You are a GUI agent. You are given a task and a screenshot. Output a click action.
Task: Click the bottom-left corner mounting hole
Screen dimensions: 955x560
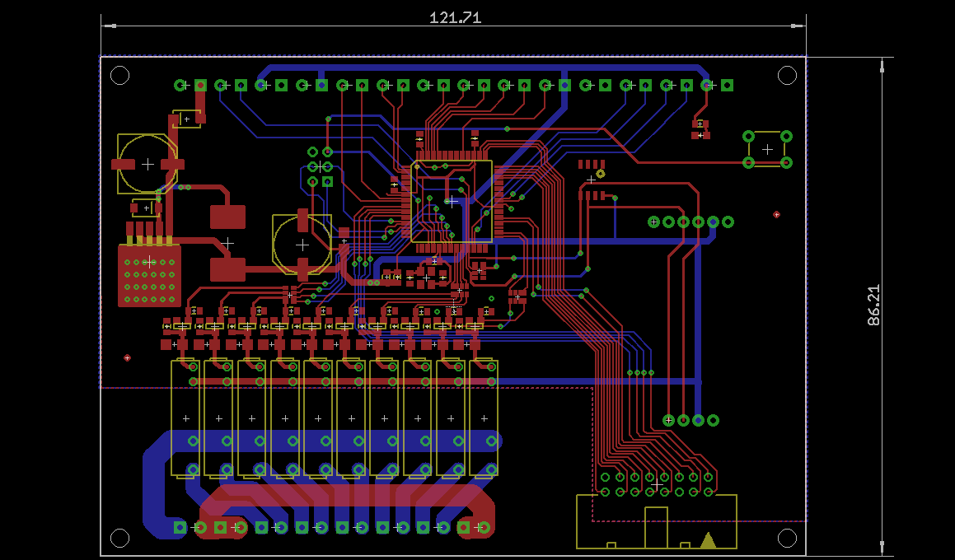click(x=120, y=539)
